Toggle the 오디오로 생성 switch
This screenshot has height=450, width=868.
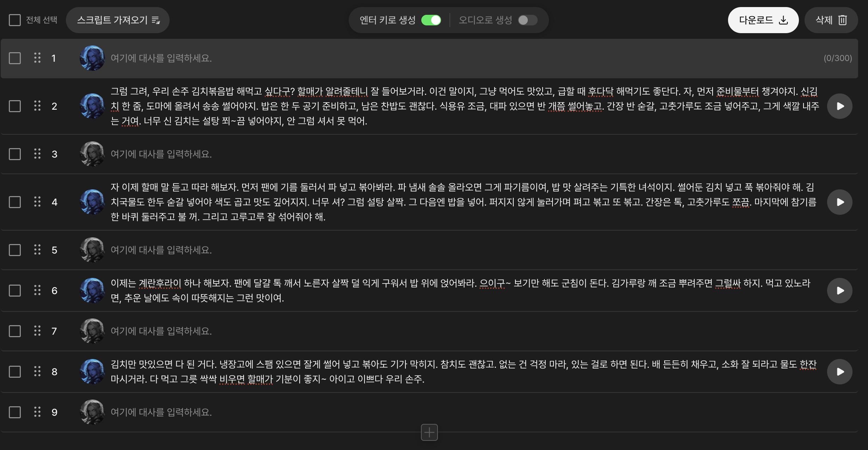527,20
